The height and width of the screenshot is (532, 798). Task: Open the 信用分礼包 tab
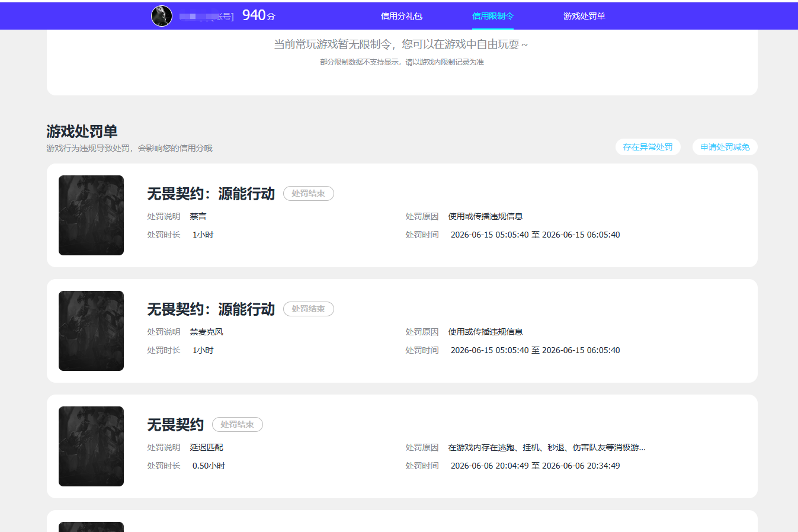[x=402, y=16]
